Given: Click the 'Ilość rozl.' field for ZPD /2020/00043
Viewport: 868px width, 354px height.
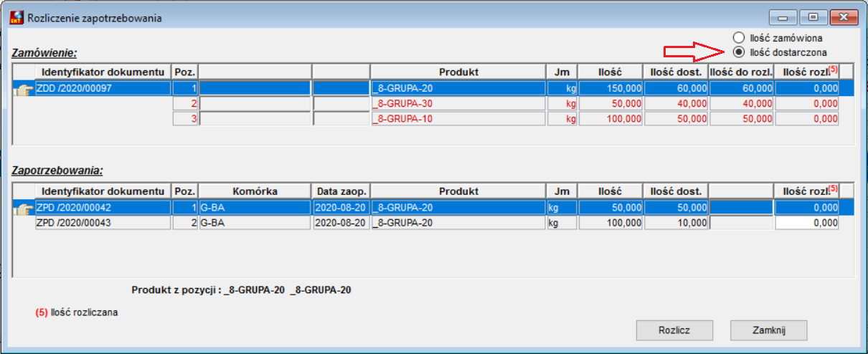Looking at the screenshot, I should coord(806,223).
